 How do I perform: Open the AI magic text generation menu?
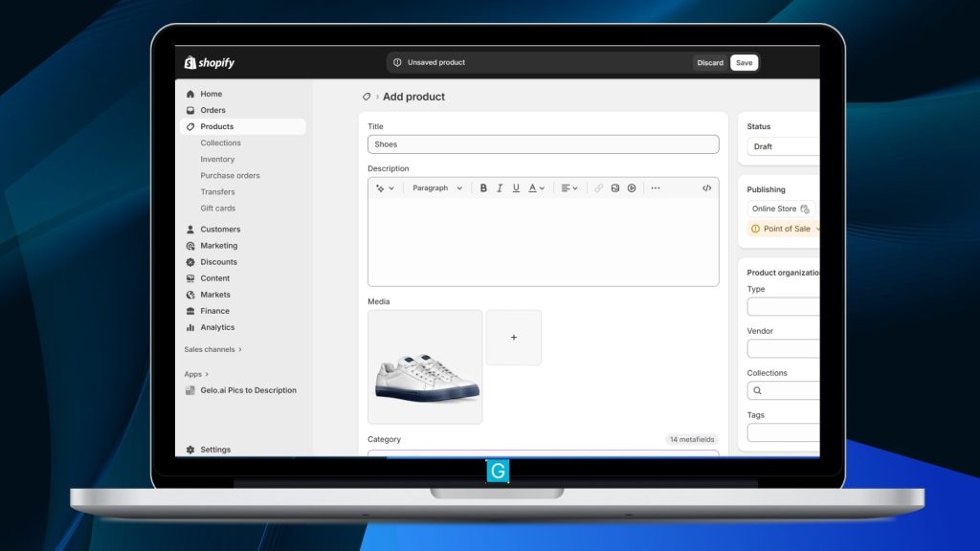click(x=385, y=188)
